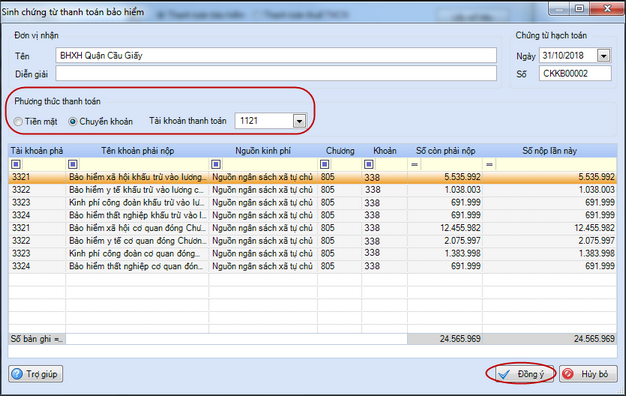Click Số còn phải nộp total 24.565.969
Viewport: 626px width, 396px height.
pos(460,339)
